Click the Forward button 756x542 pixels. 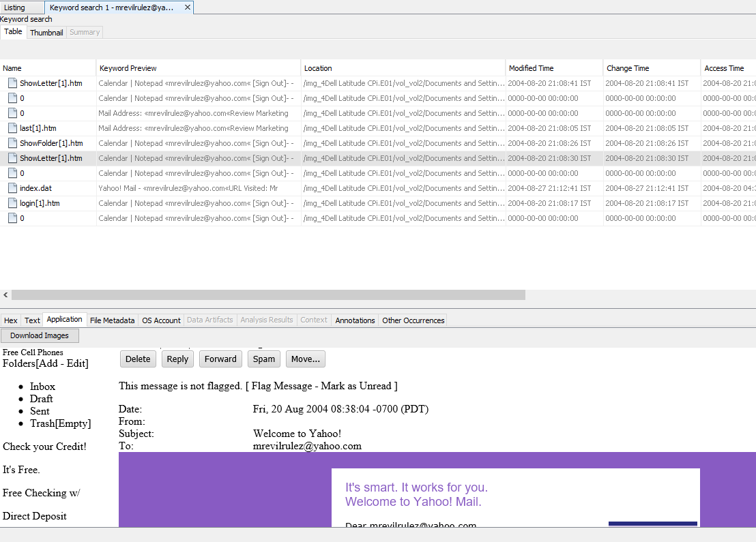tap(220, 359)
